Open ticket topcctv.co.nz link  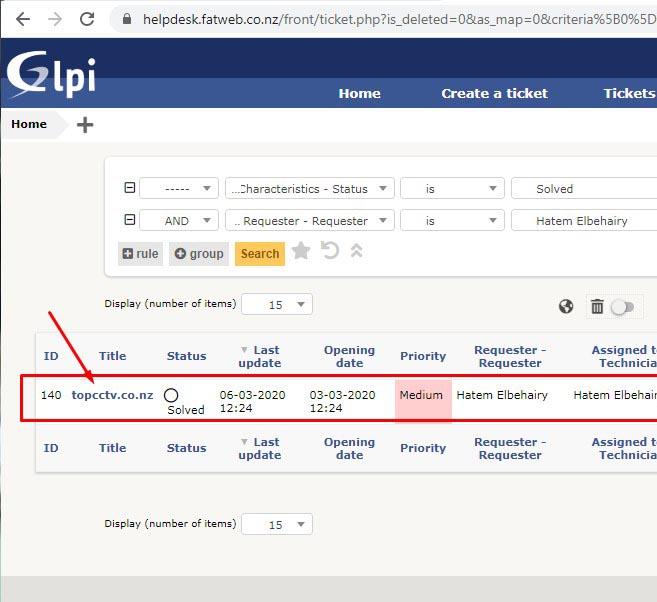pos(112,395)
